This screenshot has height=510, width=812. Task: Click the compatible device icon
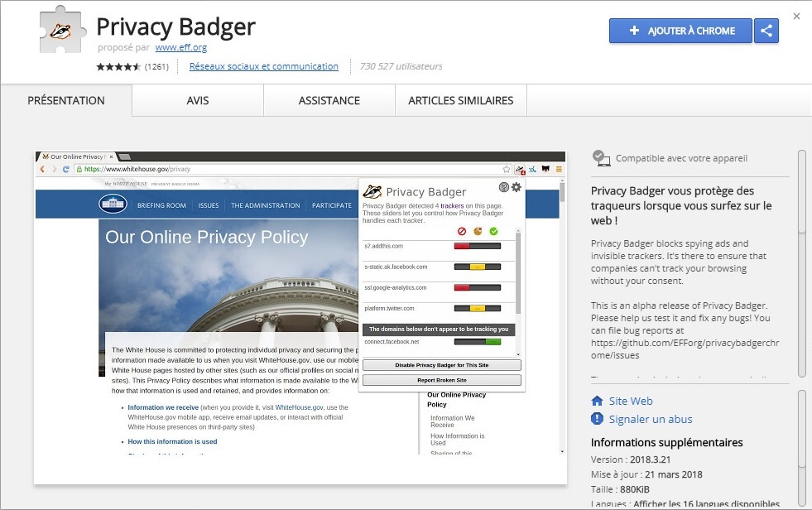(601, 158)
